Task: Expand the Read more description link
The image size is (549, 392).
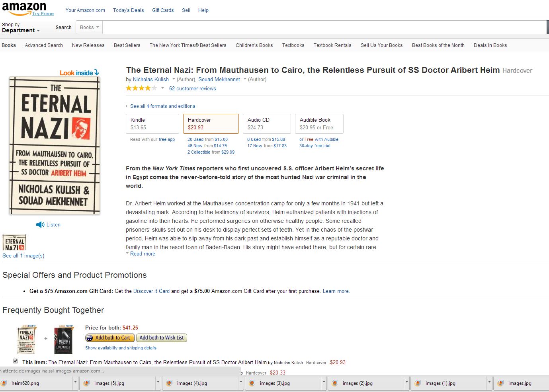Action: click(x=143, y=254)
